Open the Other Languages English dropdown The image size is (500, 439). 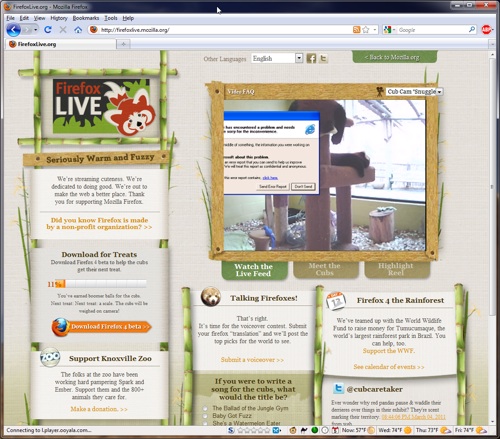click(x=277, y=58)
